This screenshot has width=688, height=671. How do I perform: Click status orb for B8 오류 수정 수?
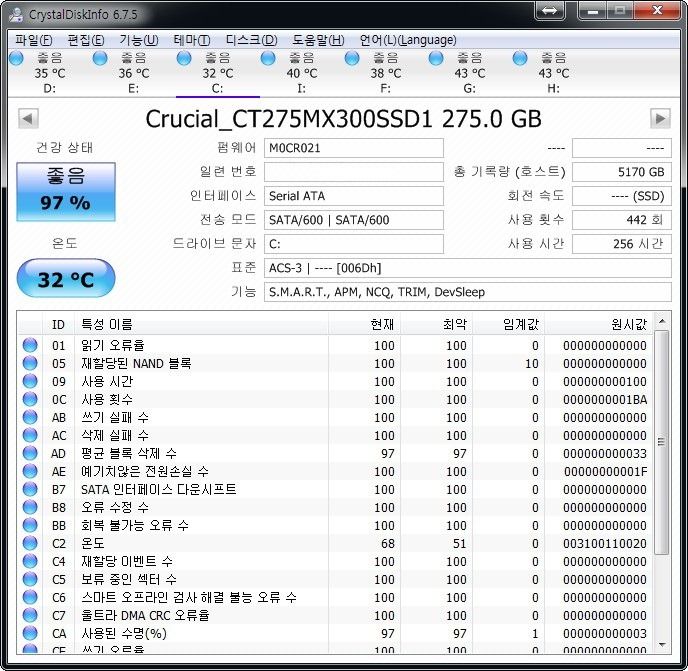click(x=30, y=507)
